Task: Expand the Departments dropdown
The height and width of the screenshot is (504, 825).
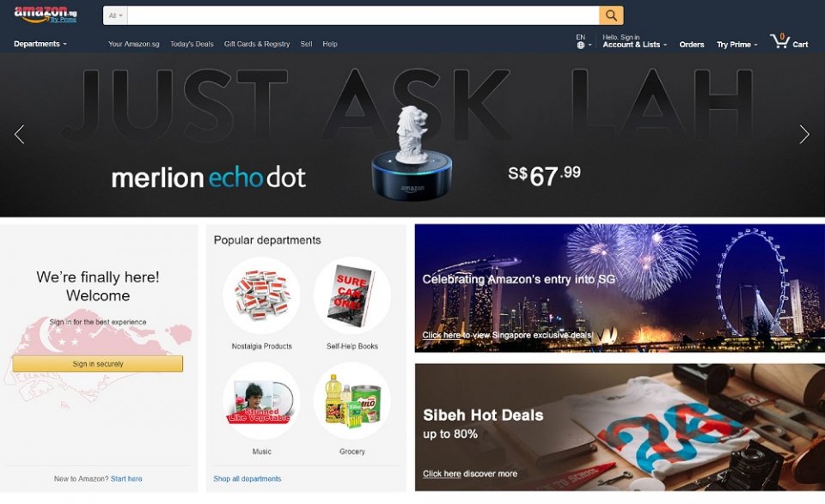Action: pyautogui.click(x=40, y=44)
